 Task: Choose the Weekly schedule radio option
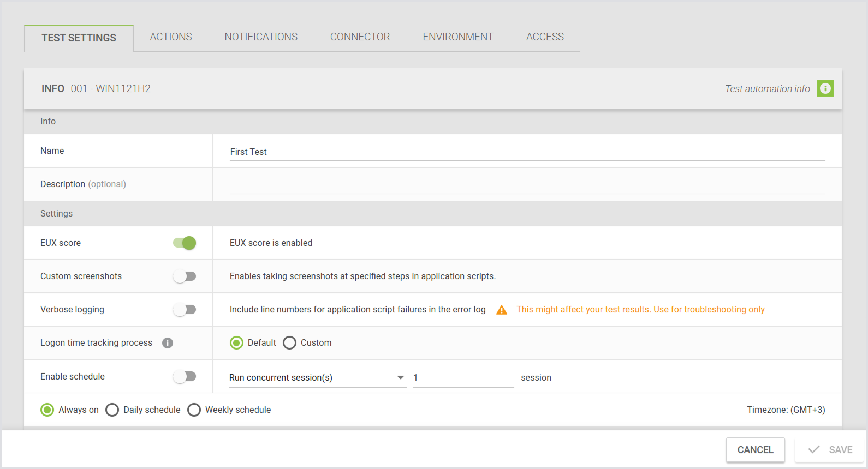tap(194, 410)
